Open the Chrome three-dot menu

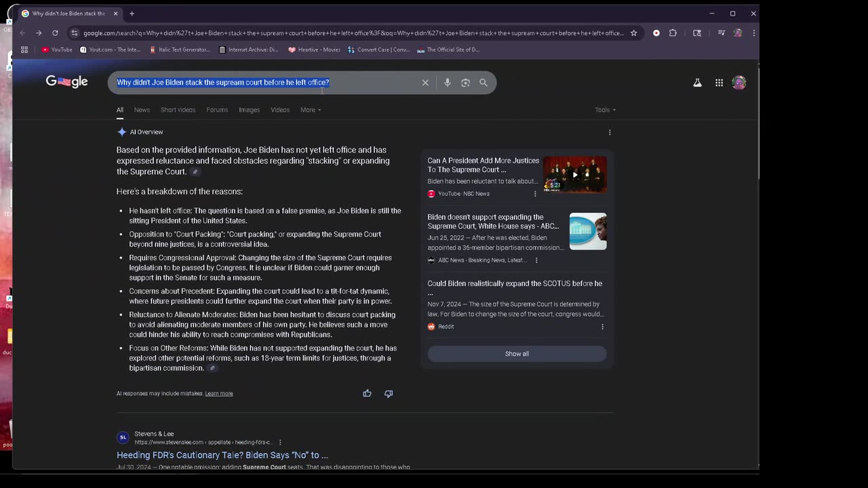pos(753,33)
